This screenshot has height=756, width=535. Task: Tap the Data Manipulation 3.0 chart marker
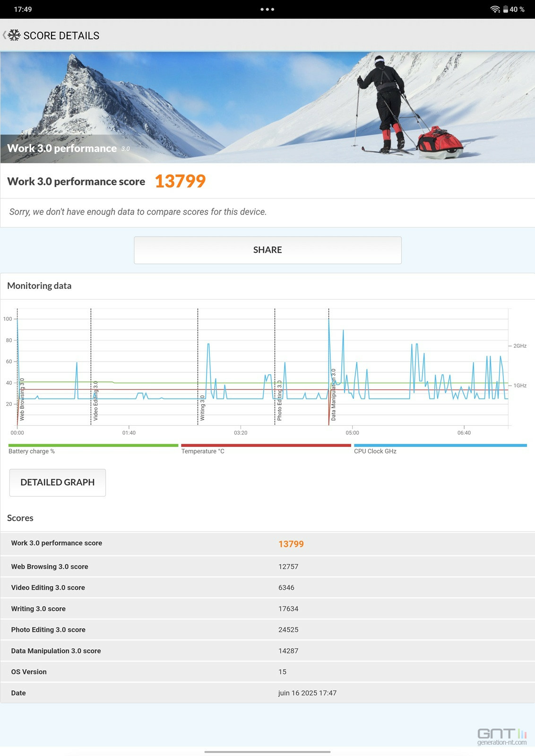tap(333, 395)
